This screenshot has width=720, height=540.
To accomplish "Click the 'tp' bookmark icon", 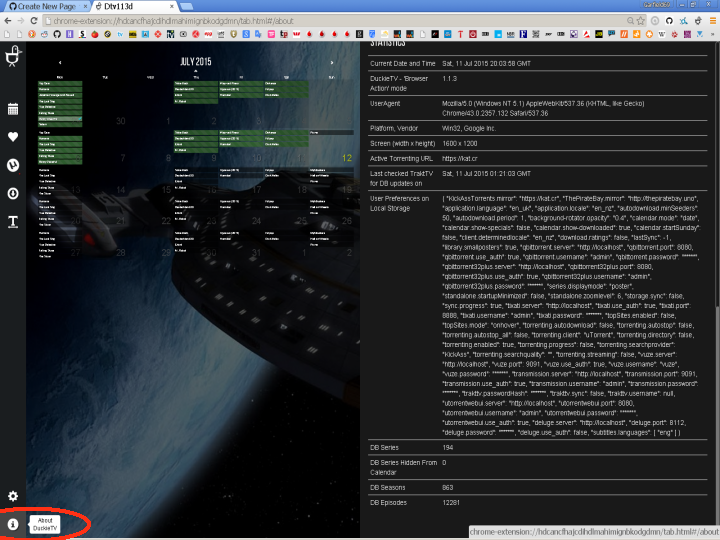I will (284, 34).
